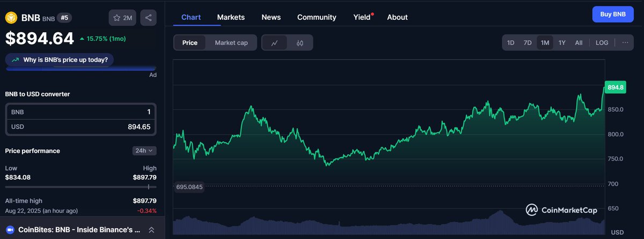Open the share icon button
The width and height of the screenshot is (644, 239).
(x=149, y=18)
